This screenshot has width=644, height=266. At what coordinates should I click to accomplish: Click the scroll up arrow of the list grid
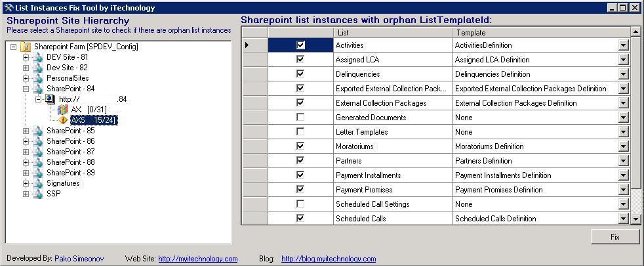pos(635,32)
